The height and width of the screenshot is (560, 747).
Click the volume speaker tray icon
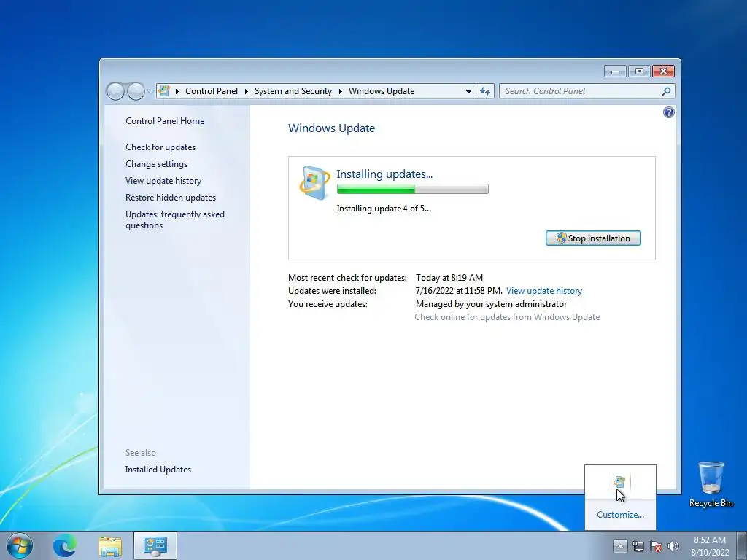(673, 546)
